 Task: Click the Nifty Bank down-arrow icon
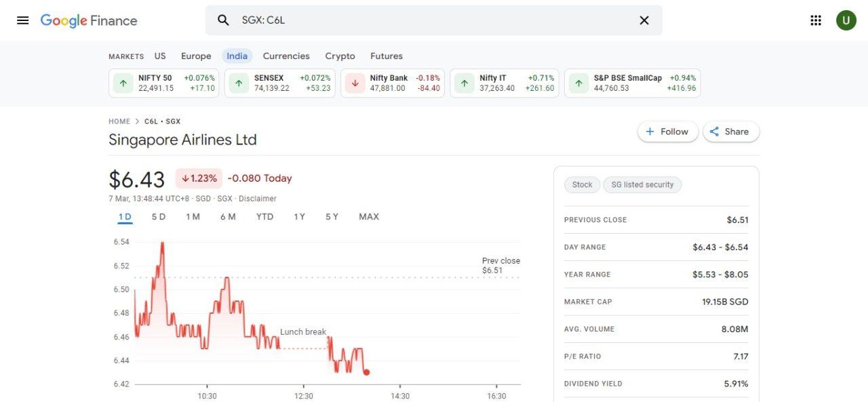point(355,83)
